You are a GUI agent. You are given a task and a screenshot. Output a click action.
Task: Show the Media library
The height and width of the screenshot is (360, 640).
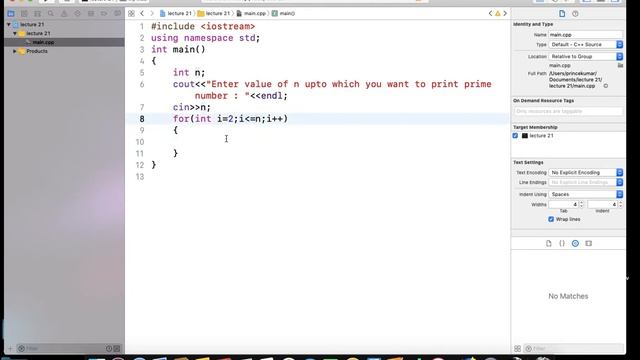pyautogui.click(x=589, y=243)
